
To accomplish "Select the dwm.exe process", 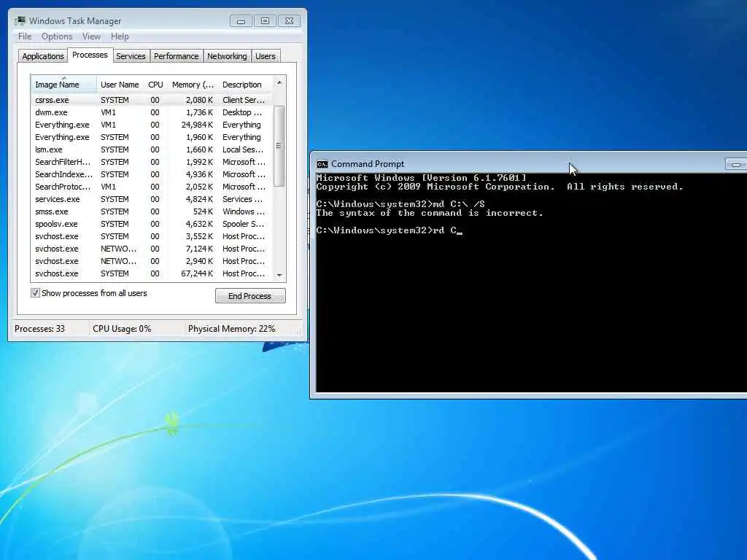I will coord(152,112).
